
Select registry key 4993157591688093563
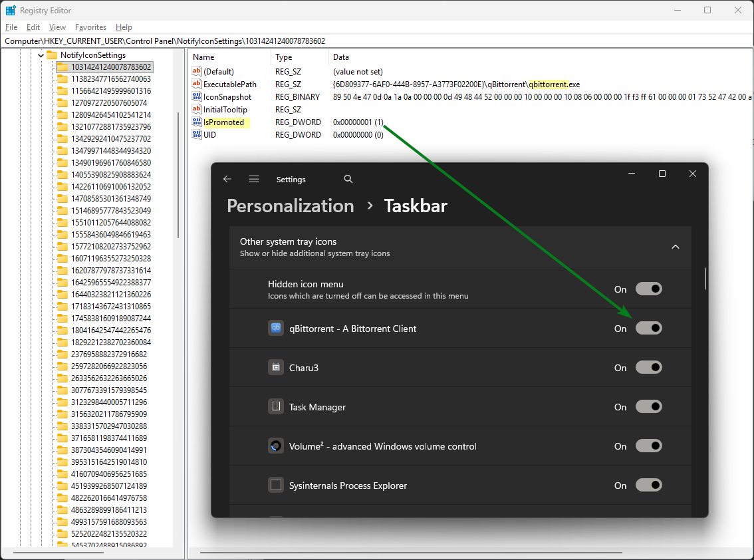[109, 521]
